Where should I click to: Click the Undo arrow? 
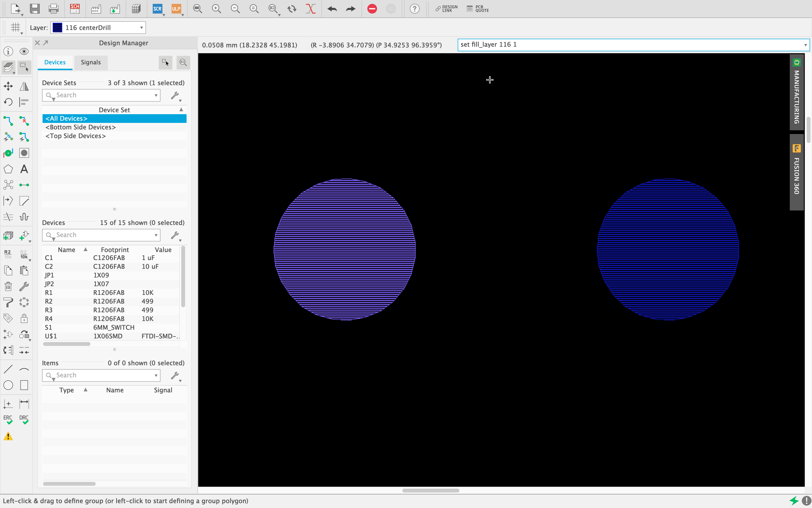332,9
